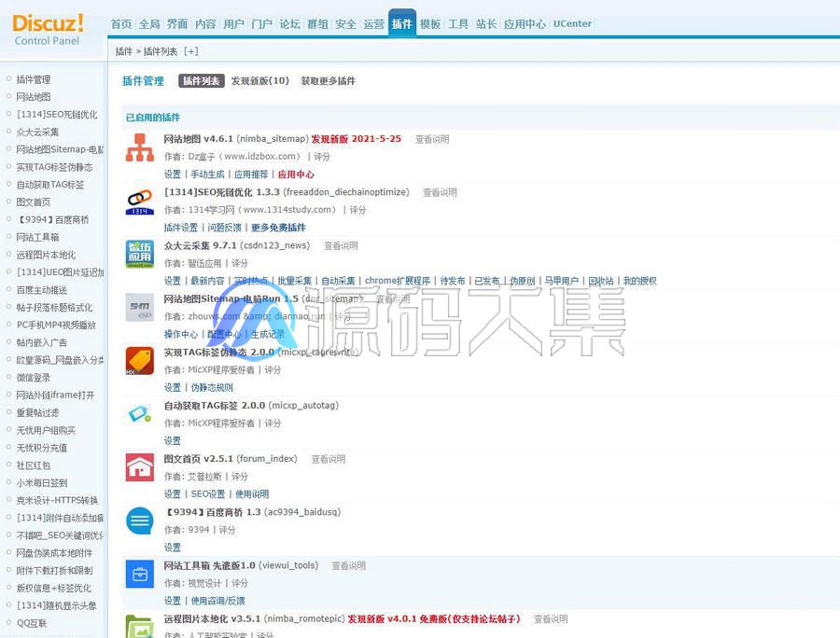Open the 论坛 top menu
The width and height of the screenshot is (840, 638).
[290, 24]
